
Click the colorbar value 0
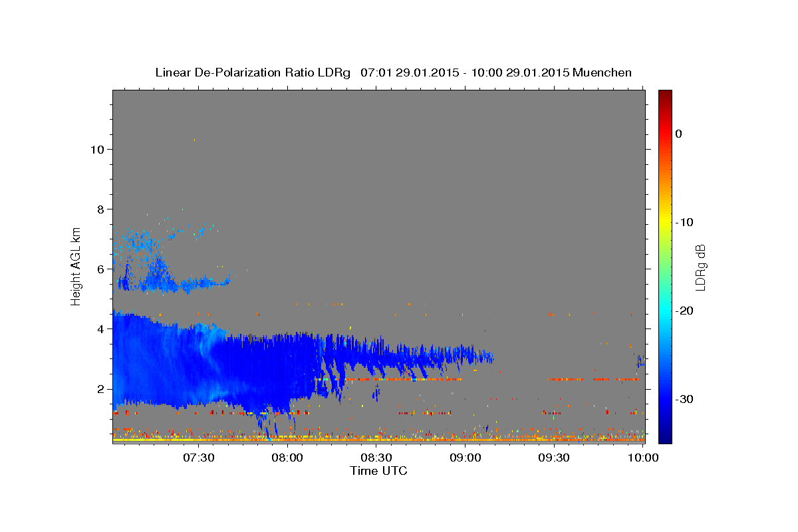[678, 134]
